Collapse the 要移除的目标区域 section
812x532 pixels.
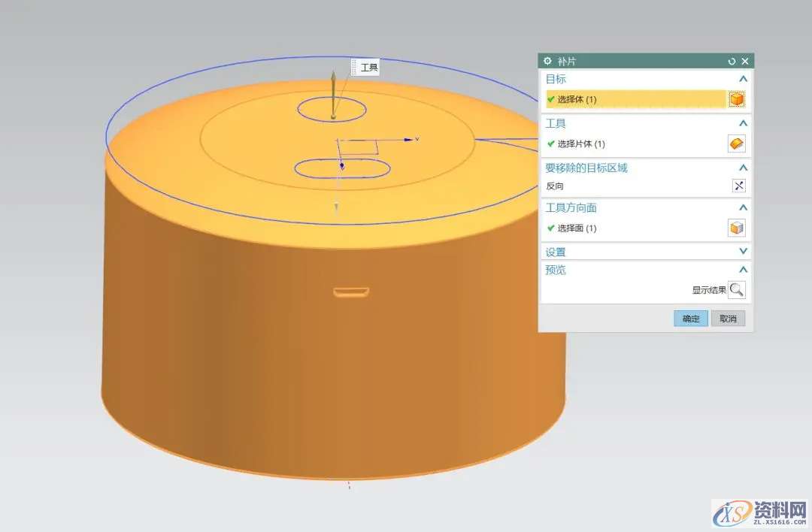pyautogui.click(x=743, y=168)
